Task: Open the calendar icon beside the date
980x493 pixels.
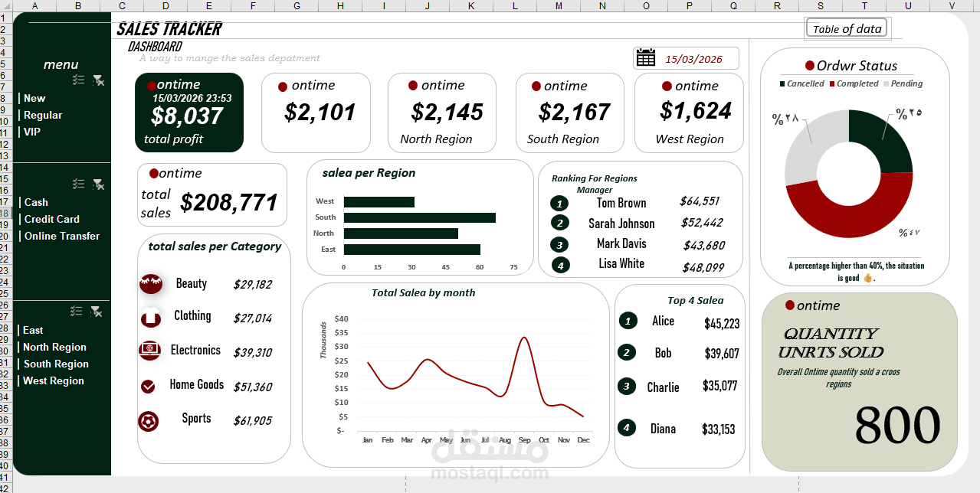Action: pyautogui.click(x=645, y=57)
